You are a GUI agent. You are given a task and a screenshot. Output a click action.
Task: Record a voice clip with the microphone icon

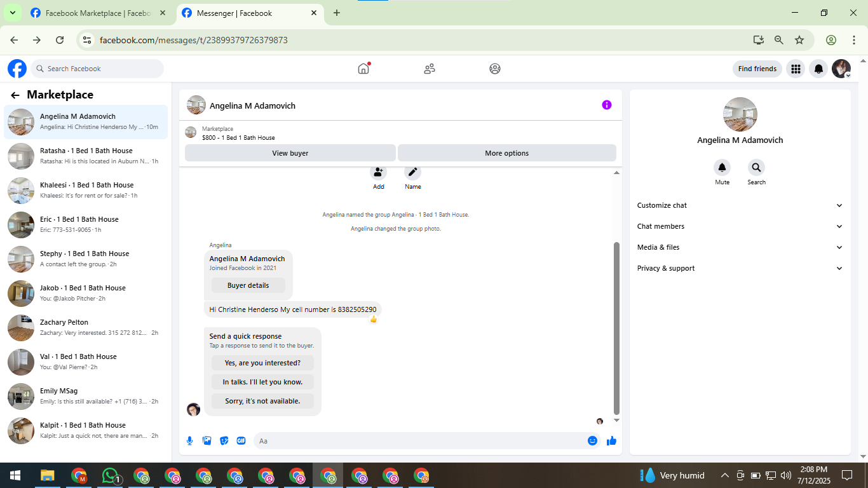(189, 440)
